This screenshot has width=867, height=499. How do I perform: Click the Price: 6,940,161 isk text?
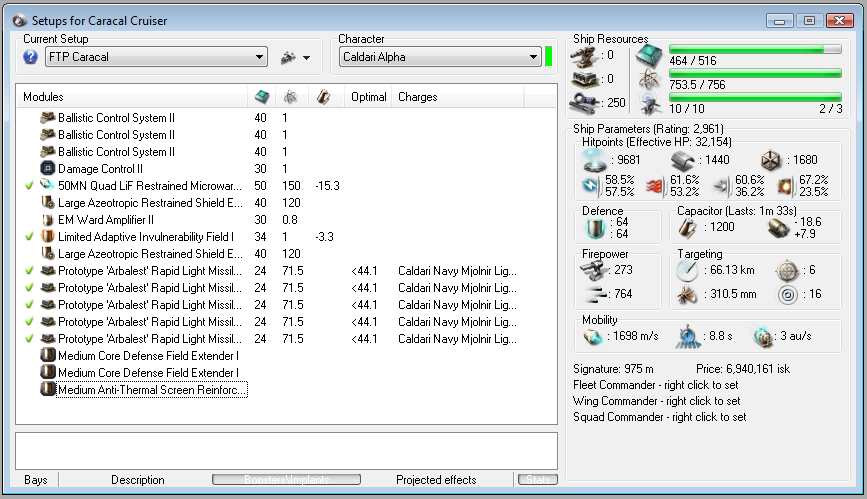click(743, 369)
